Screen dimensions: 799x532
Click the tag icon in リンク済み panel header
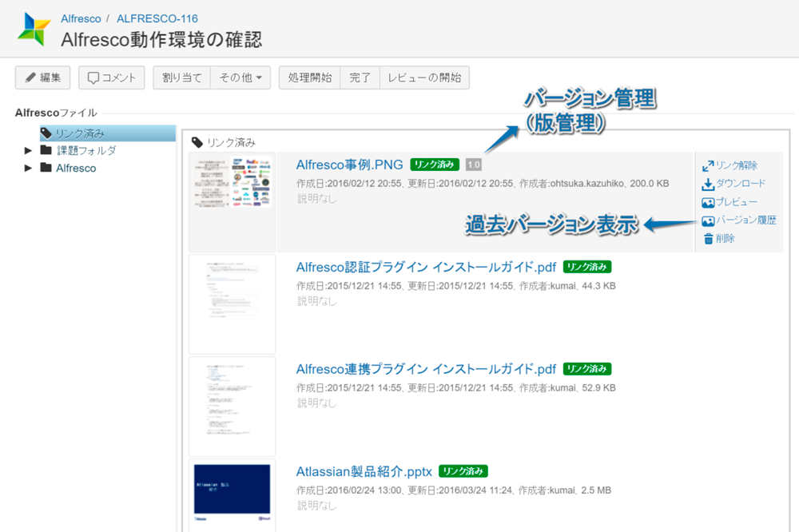click(x=197, y=142)
